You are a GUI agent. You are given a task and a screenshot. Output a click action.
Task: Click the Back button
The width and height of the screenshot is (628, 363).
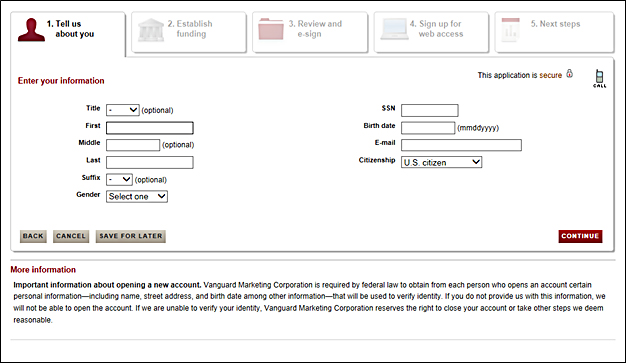(33, 236)
